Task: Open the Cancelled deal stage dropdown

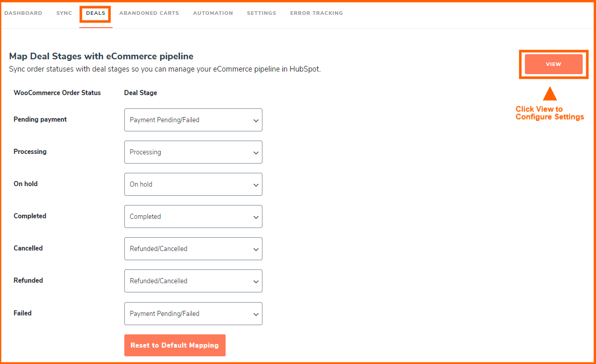Action: (193, 248)
